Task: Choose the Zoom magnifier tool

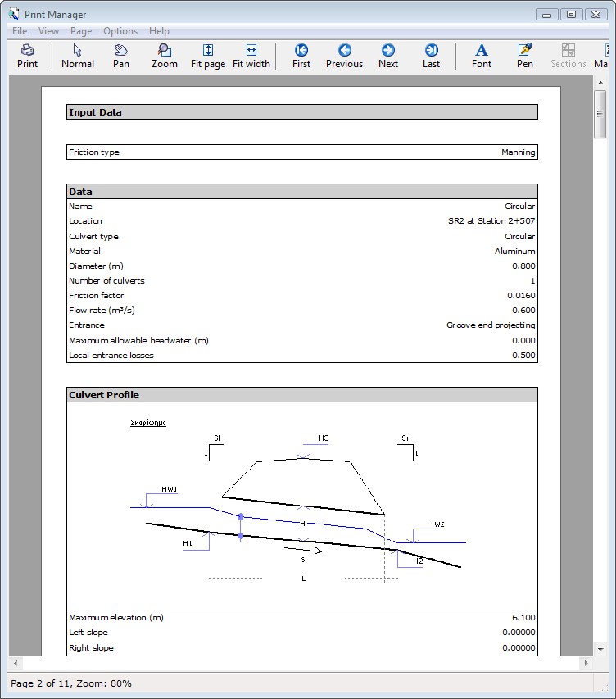Action: point(165,56)
